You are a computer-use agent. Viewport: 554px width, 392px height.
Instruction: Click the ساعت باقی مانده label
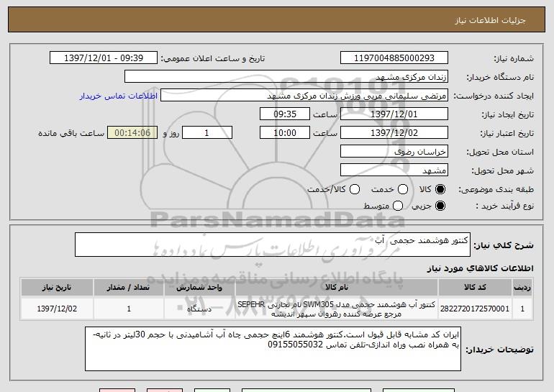tap(71, 133)
